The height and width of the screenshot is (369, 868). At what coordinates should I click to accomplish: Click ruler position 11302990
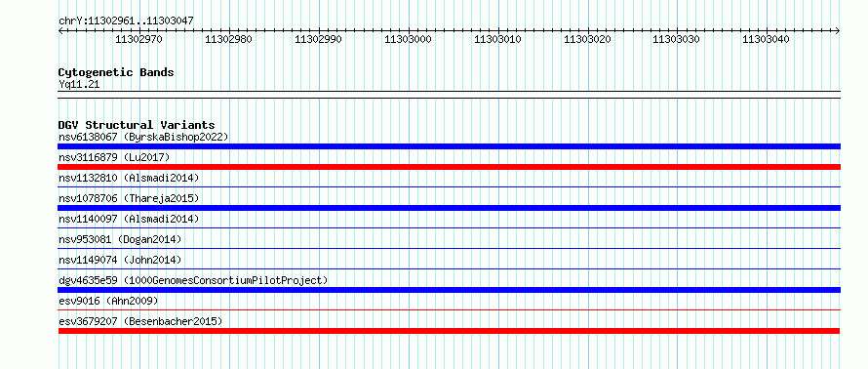tap(318, 39)
